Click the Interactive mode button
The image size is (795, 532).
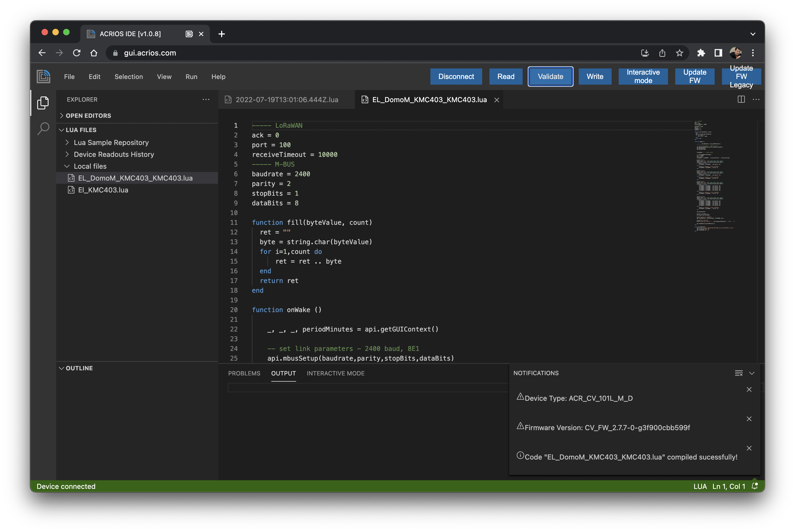[643, 76]
